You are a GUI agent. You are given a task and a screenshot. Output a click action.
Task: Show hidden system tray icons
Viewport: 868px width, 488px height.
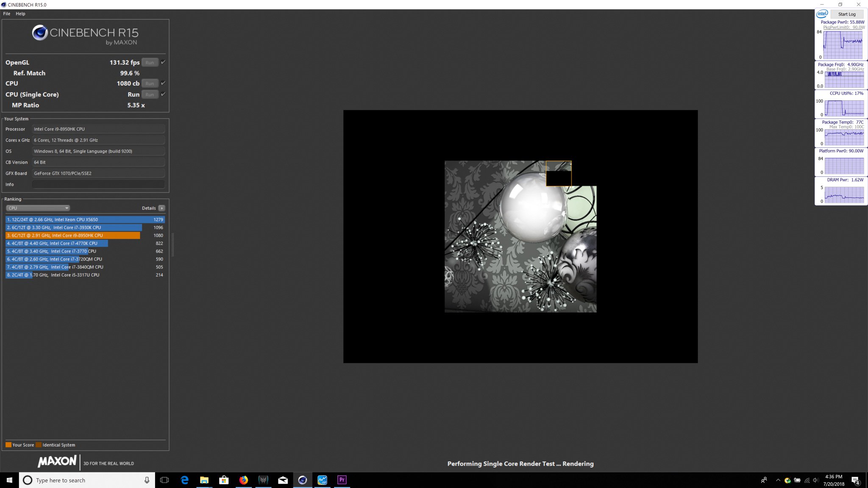[778, 480]
